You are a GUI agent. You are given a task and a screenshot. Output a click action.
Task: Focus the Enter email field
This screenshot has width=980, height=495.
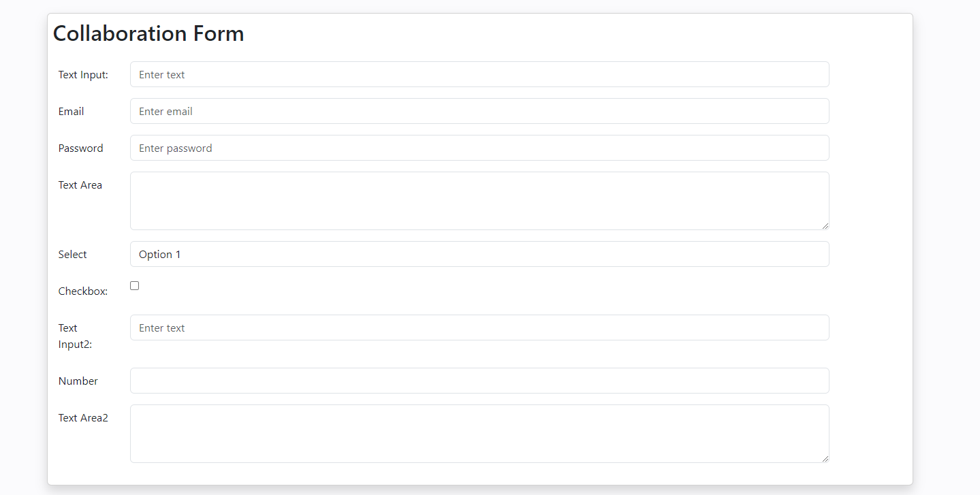point(479,111)
